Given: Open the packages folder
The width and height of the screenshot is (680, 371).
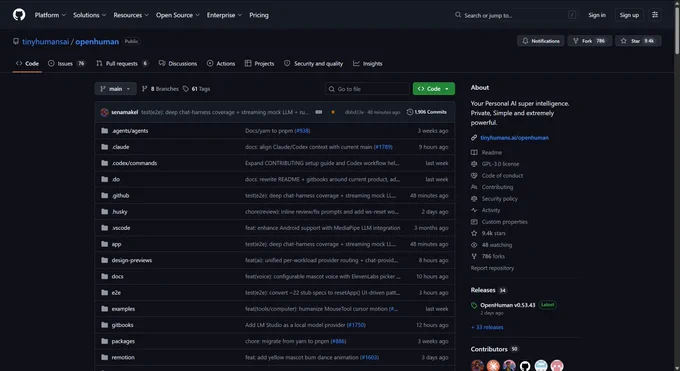Looking at the screenshot, I should tap(123, 341).
